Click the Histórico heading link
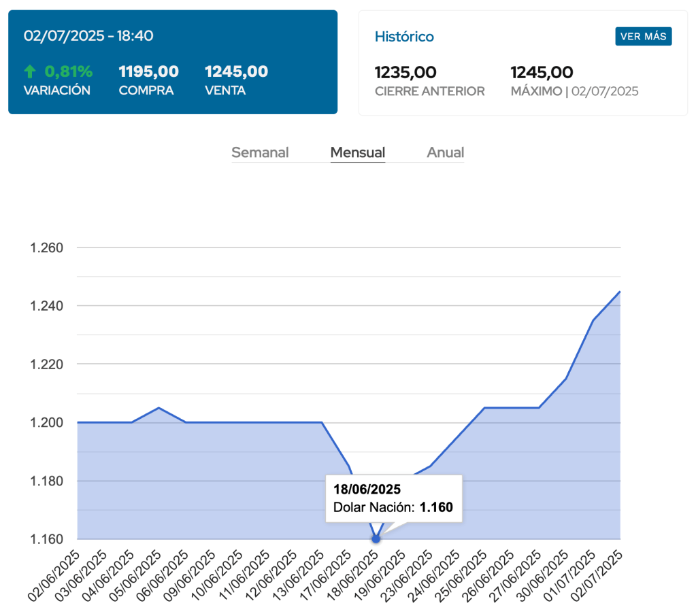This screenshot has height=616, width=696. click(x=404, y=37)
